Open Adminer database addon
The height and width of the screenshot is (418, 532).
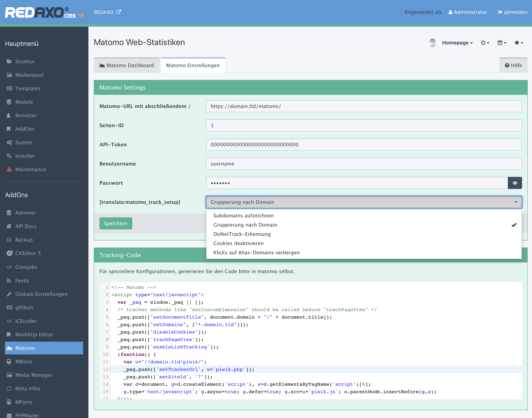[x=25, y=213]
